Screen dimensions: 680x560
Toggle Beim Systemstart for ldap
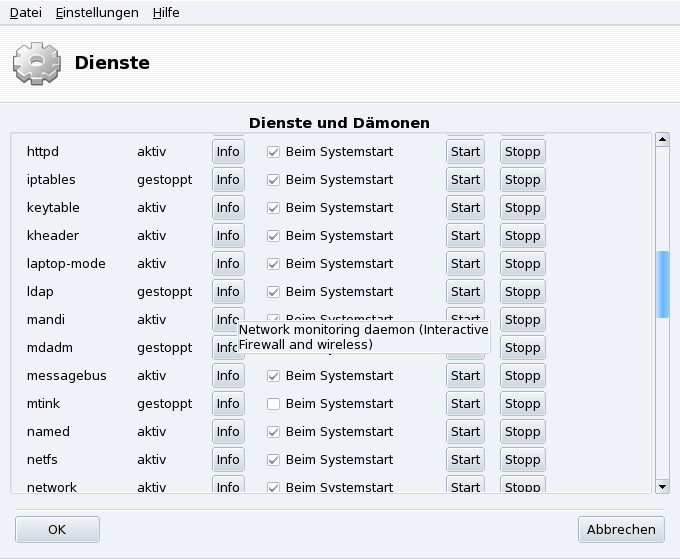pyautogui.click(x=273, y=291)
